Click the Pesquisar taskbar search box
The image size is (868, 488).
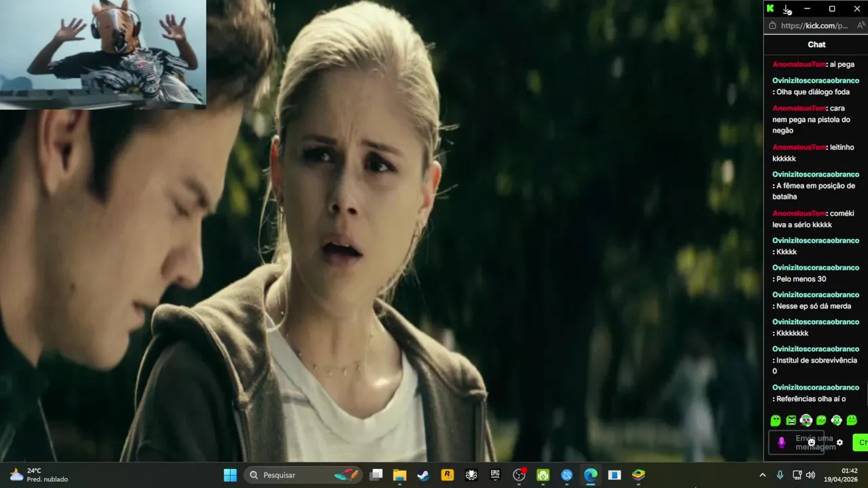pos(302,475)
